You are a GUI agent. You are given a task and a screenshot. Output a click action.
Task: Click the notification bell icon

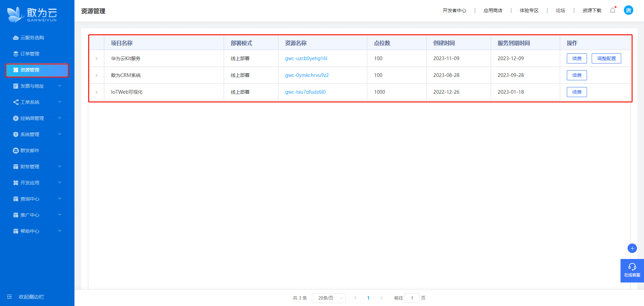pos(612,10)
